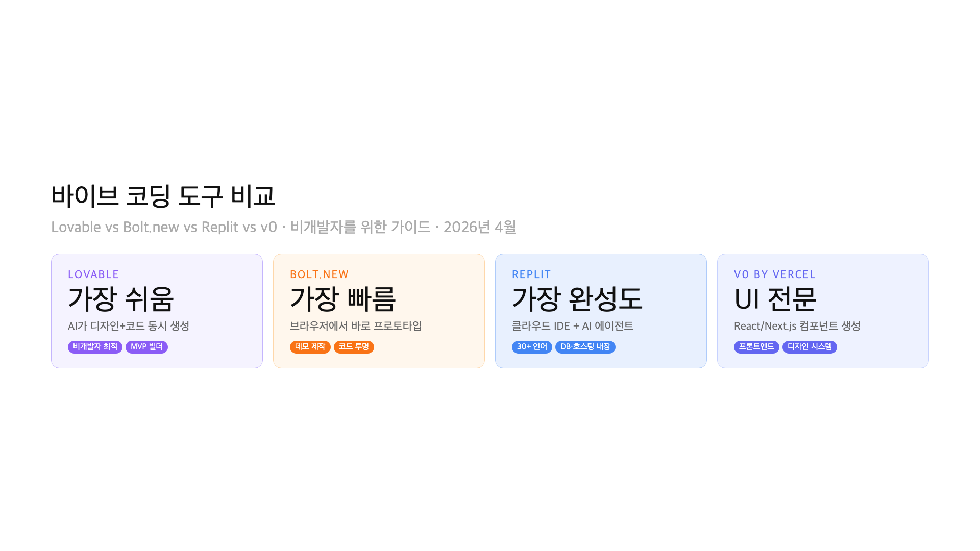Click the BOLT.NEW card label
The height and width of the screenshot is (551, 980).
coord(319,274)
